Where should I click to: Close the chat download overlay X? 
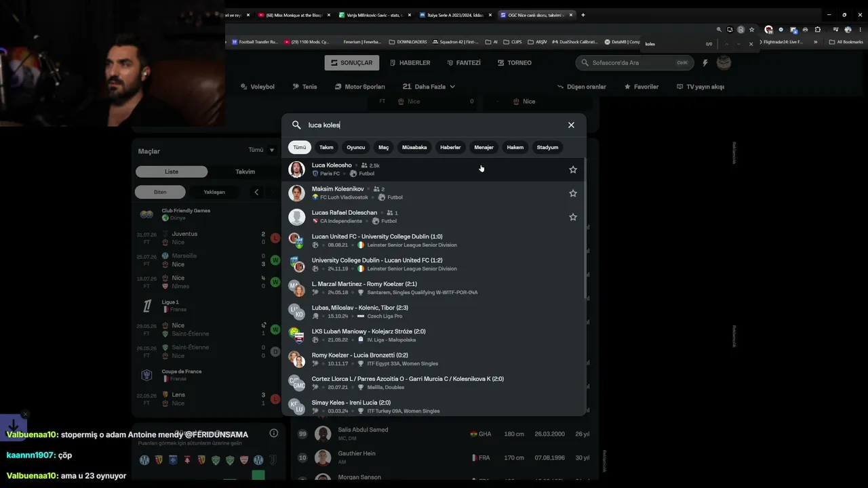pyautogui.click(x=26, y=414)
